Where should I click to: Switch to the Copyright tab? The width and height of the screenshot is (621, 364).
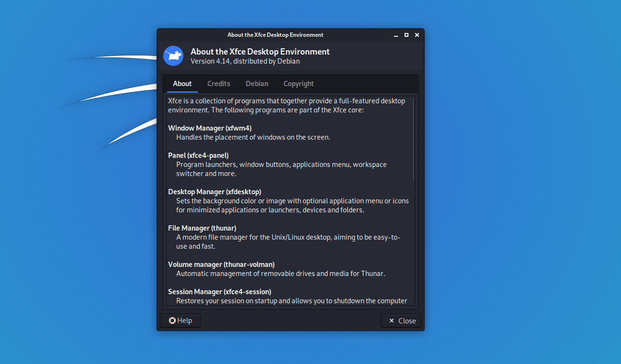(x=299, y=84)
